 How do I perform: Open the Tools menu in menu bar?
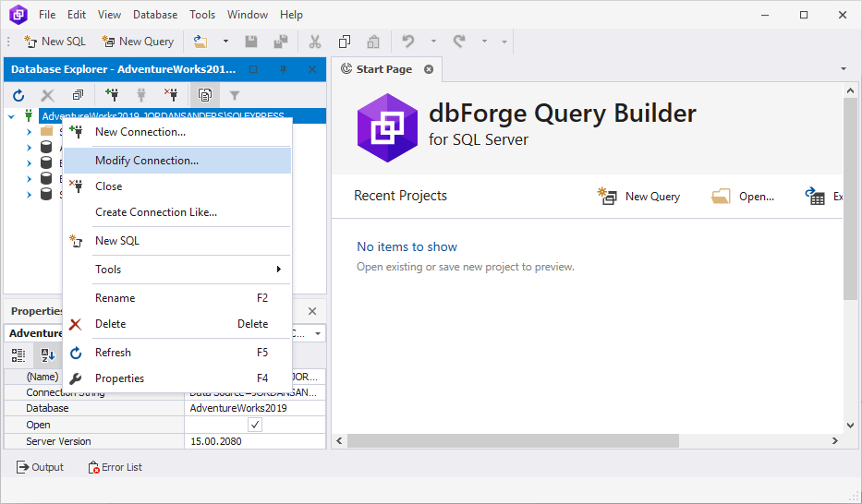(202, 15)
